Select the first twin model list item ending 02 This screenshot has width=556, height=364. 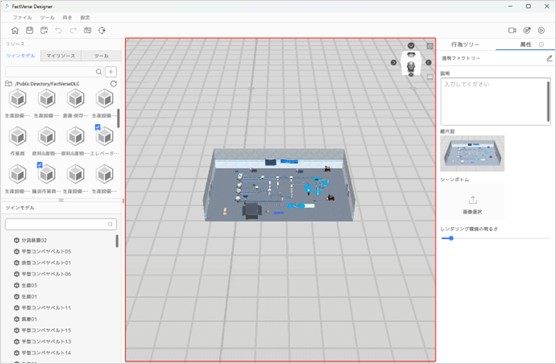coord(34,240)
